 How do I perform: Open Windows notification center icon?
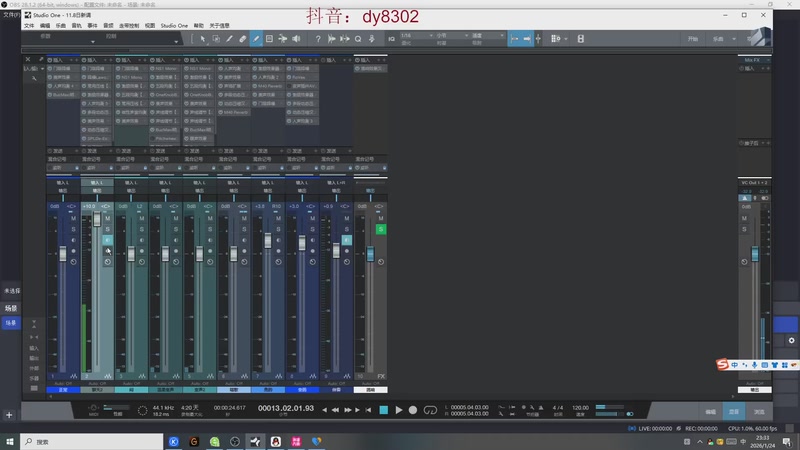tap(788, 441)
